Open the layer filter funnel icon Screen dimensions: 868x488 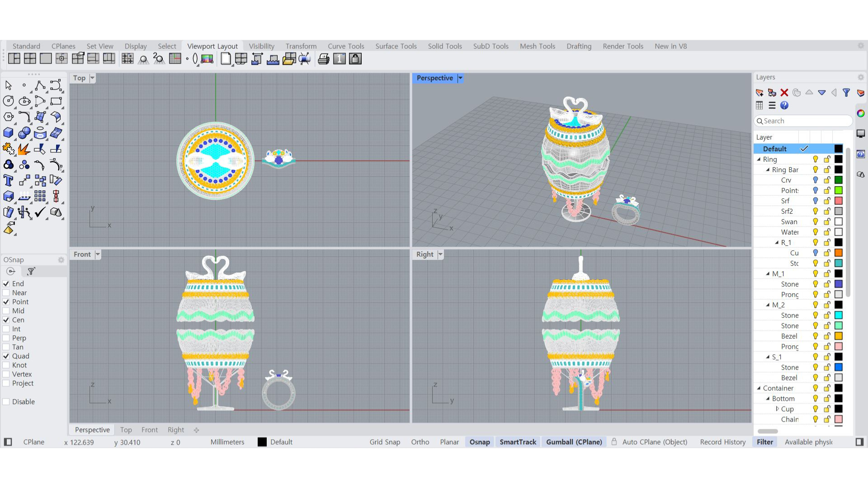846,93
